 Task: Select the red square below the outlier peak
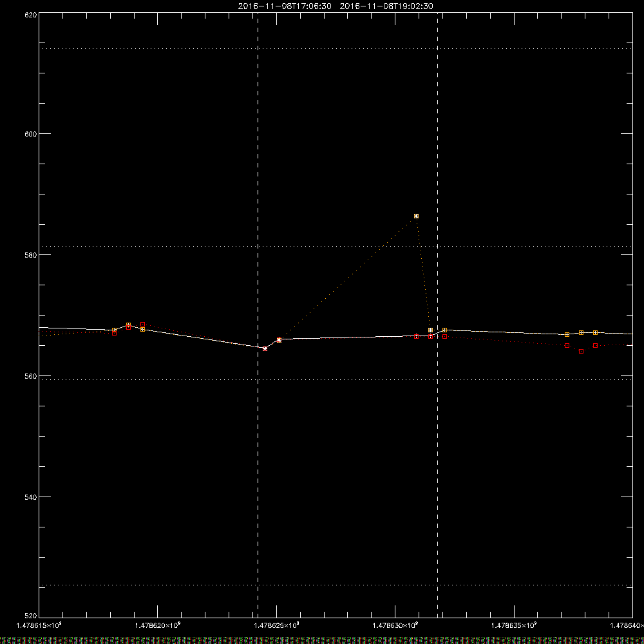pyautogui.click(x=417, y=336)
